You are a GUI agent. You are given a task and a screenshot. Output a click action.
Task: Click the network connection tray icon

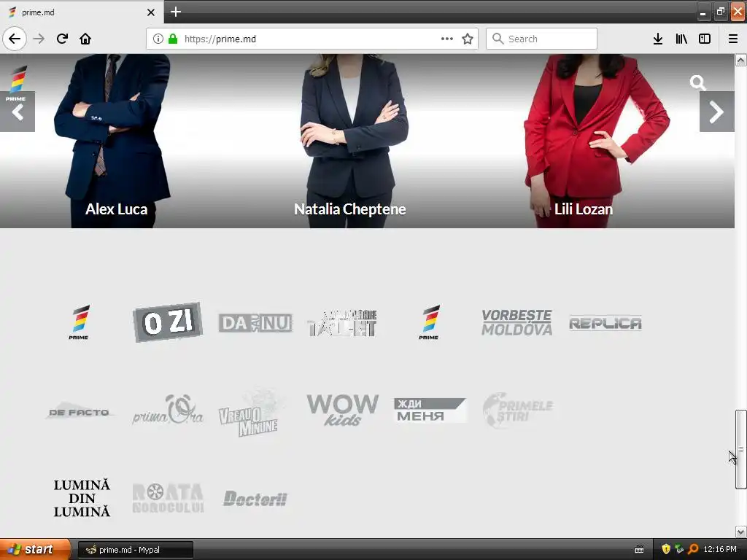(679, 550)
